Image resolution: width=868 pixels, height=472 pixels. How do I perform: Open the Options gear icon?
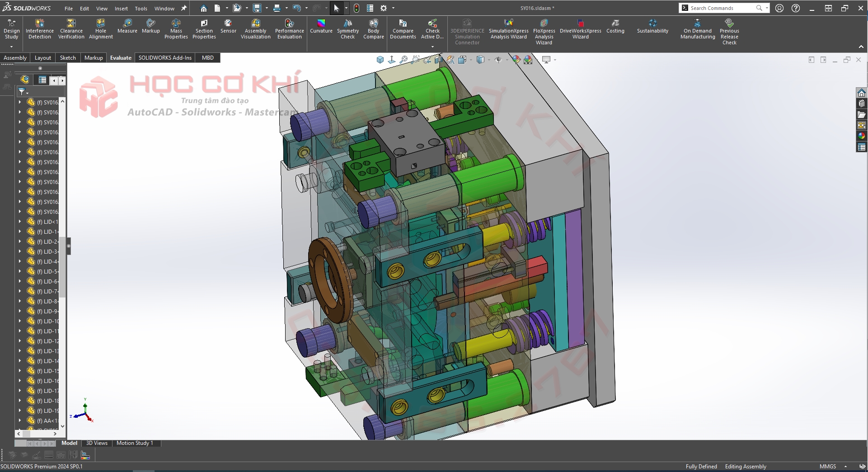click(x=384, y=8)
